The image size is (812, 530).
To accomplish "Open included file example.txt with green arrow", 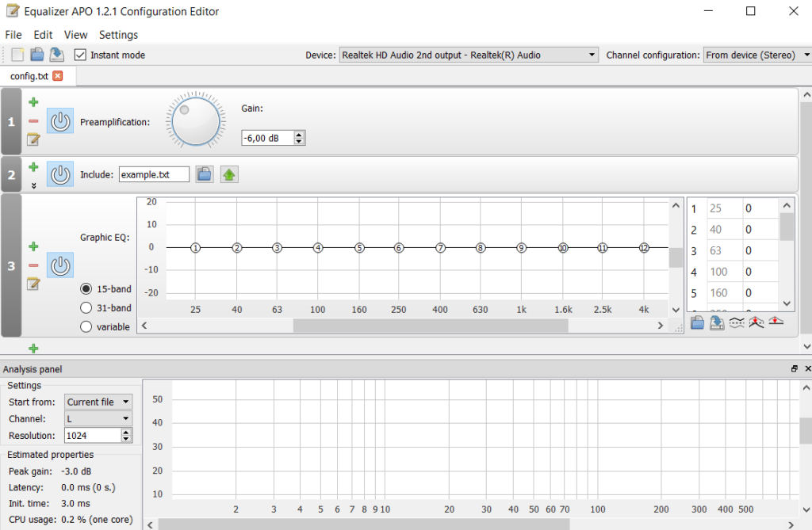I will [x=229, y=174].
